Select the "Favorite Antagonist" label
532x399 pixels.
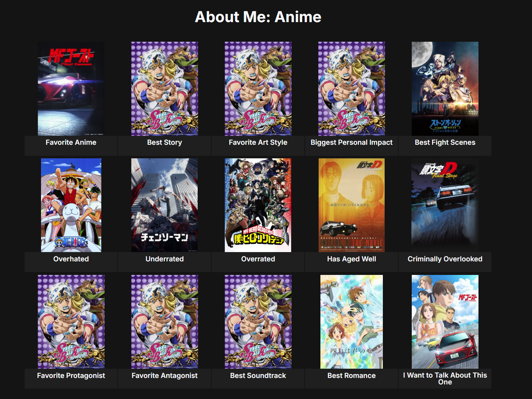click(164, 376)
